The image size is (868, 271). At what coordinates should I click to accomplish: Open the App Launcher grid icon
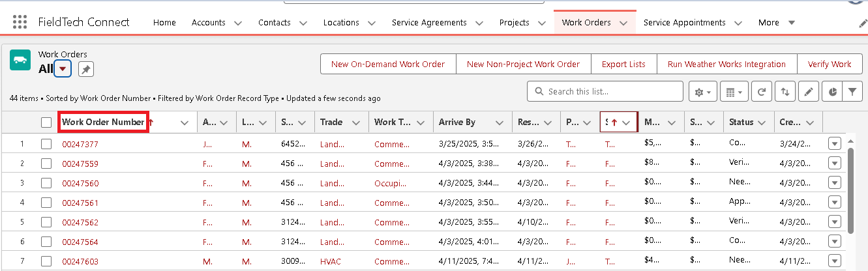click(x=20, y=22)
